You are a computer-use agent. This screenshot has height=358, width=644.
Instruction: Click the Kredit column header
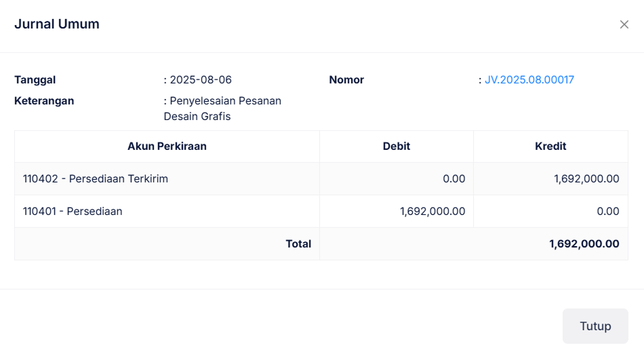pyautogui.click(x=550, y=146)
